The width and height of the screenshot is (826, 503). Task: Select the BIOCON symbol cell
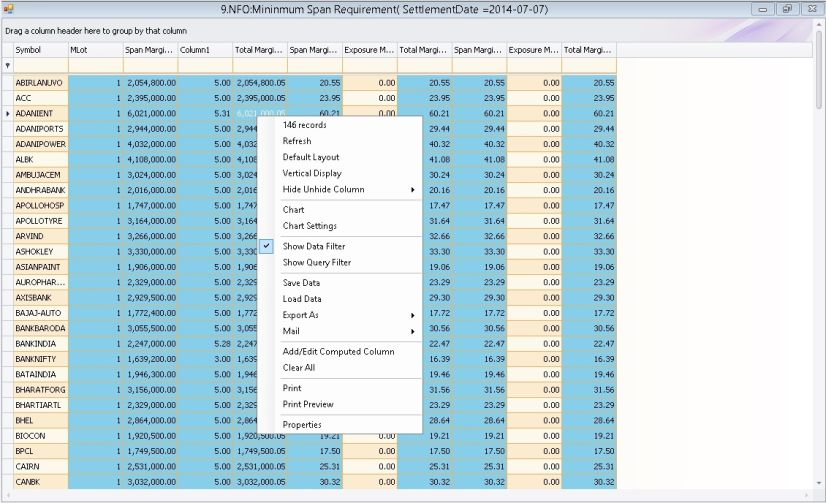click(41, 436)
